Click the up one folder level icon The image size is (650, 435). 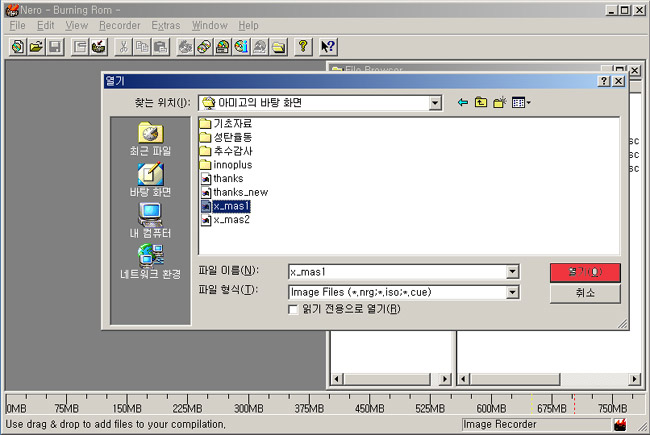(481, 102)
